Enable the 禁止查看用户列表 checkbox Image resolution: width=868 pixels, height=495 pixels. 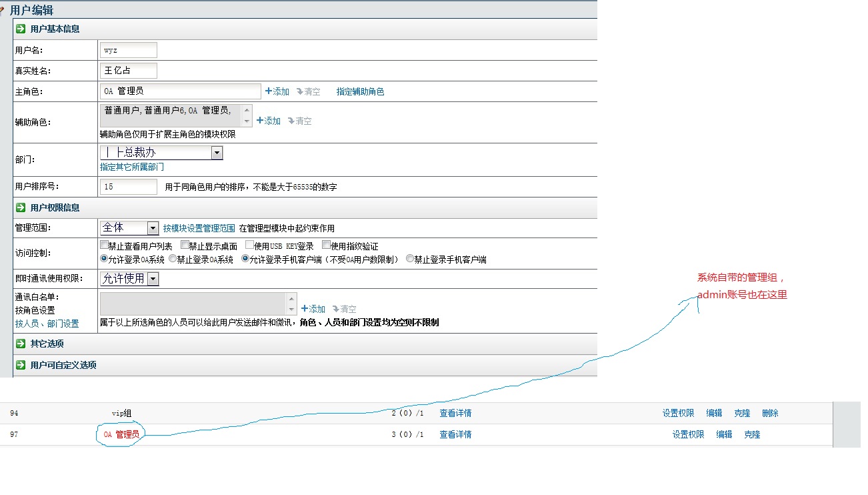coord(104,245)
